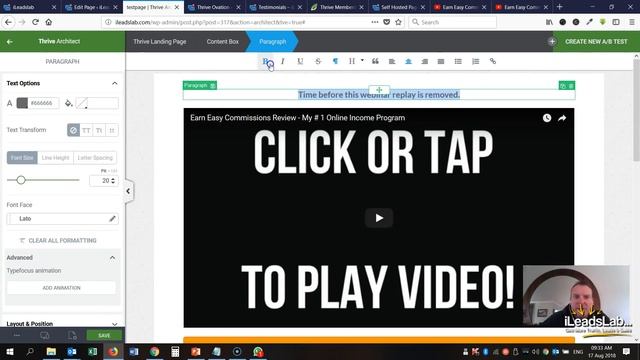This screenshot has height=360, width=640.
Task: Switch to Testimonials browser tab
Action: (276, 7)
